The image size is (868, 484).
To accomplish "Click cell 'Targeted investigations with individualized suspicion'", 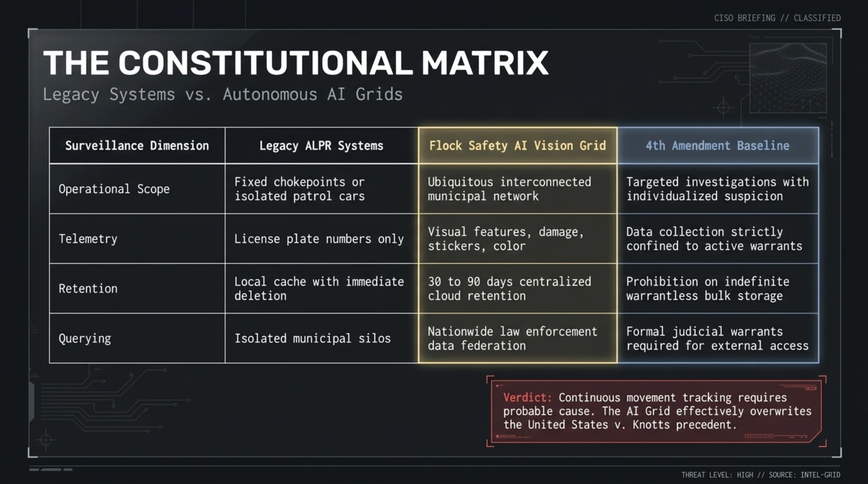I will click(717, 189).
